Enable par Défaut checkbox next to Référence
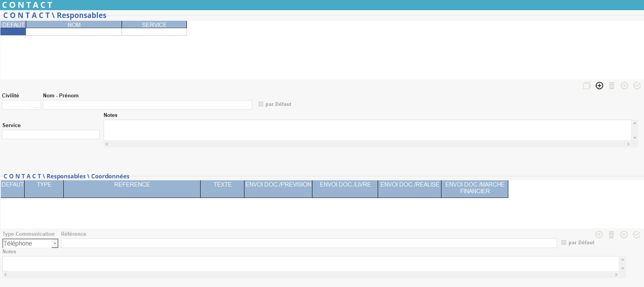The height and width of the screenshot is (287, 644). (x=564, y=242)
